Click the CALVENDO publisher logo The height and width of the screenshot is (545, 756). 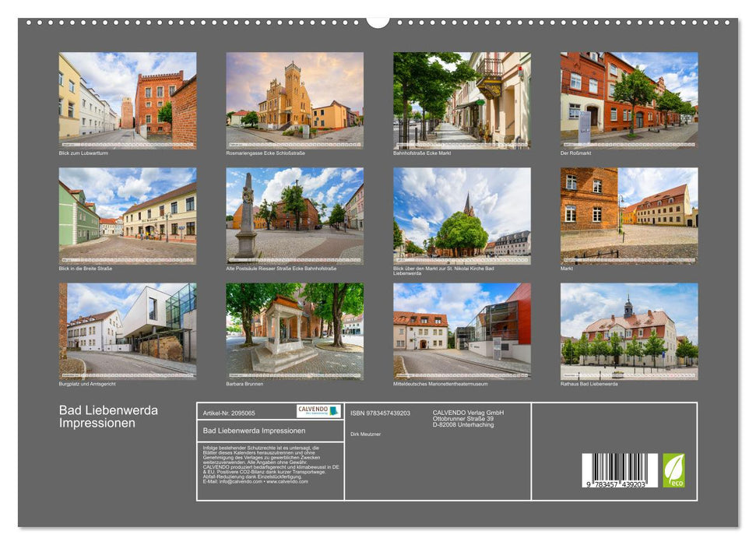pyautogui.click(x=318, y=410)
